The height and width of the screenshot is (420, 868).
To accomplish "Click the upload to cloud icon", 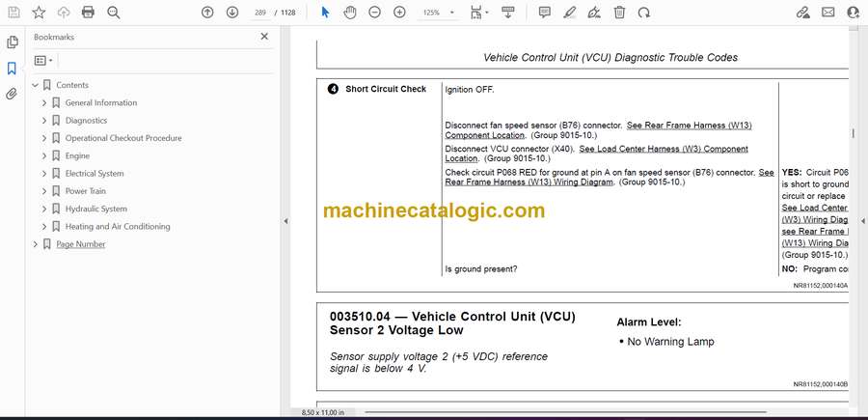I will point(64,13).
